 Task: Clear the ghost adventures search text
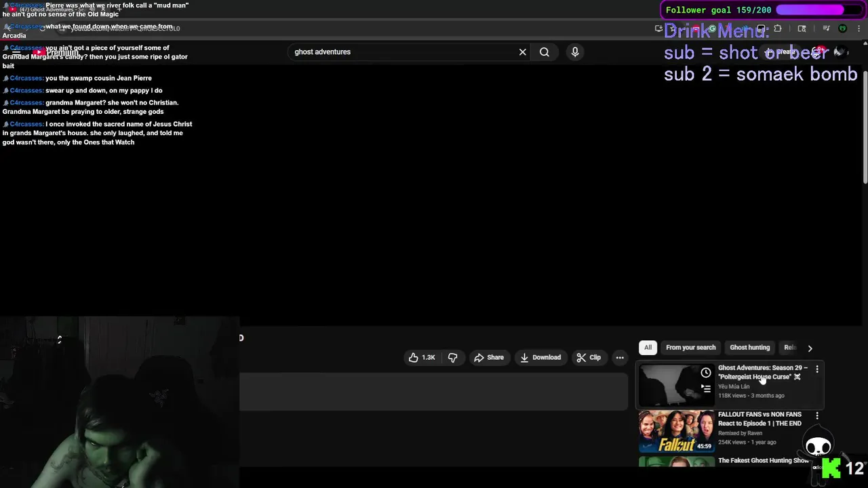click(522, 52)
